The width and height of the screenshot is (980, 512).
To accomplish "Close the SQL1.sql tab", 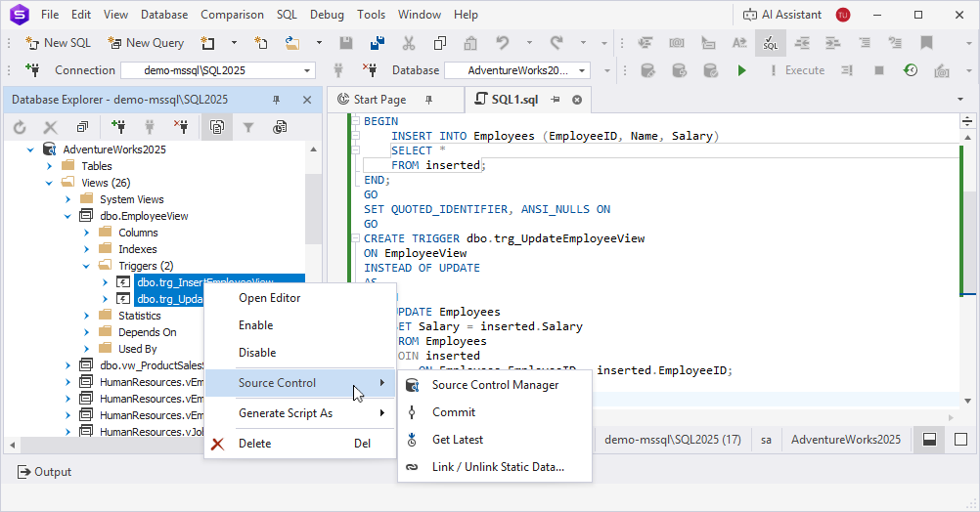I will (x=577, y=100).
